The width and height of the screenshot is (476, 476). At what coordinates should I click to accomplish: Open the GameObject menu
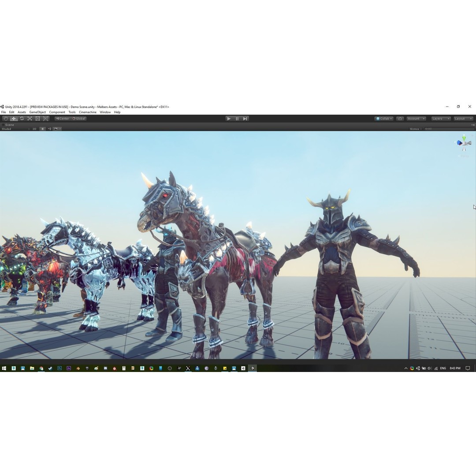(37, 112)
